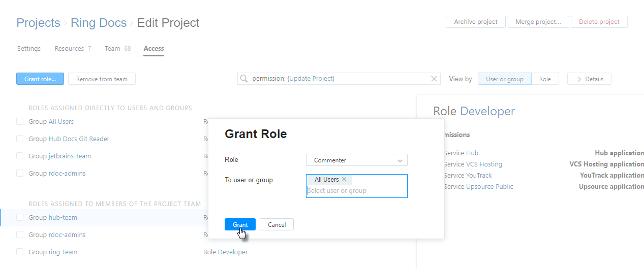
Task: Select the Group ring-team checkbox
Action: click(x=20, y=252)
